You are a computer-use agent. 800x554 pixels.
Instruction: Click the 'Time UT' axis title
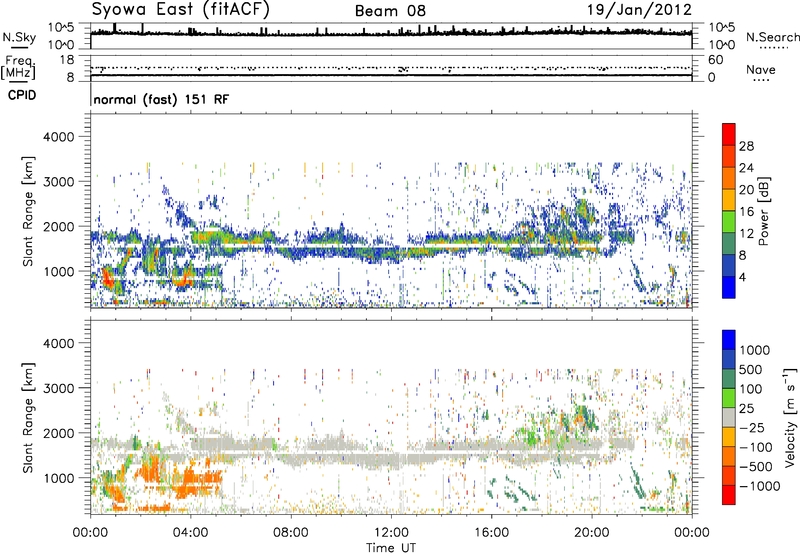[x=391, y=548]
